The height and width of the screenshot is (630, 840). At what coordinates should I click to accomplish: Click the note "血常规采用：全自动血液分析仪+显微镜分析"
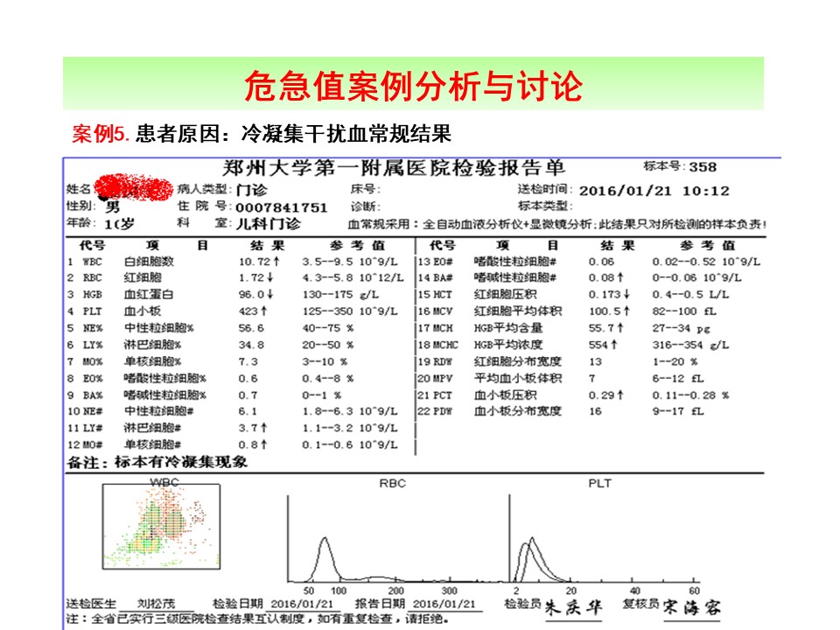470,224
